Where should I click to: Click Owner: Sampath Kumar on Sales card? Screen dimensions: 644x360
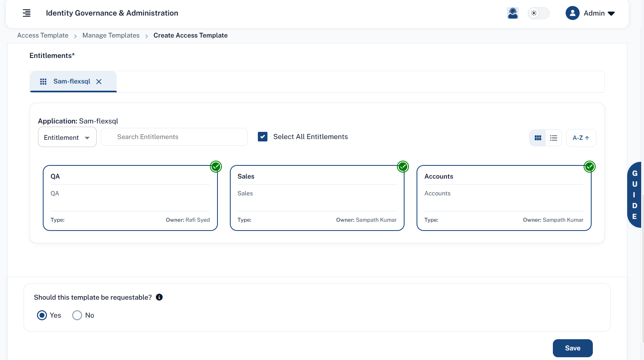[x=366, y=220]
